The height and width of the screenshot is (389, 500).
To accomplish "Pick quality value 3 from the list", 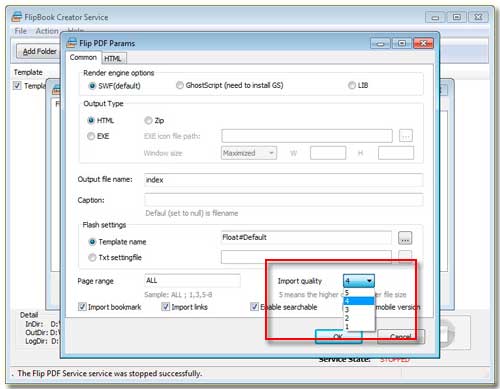I will tap(359, 309).
